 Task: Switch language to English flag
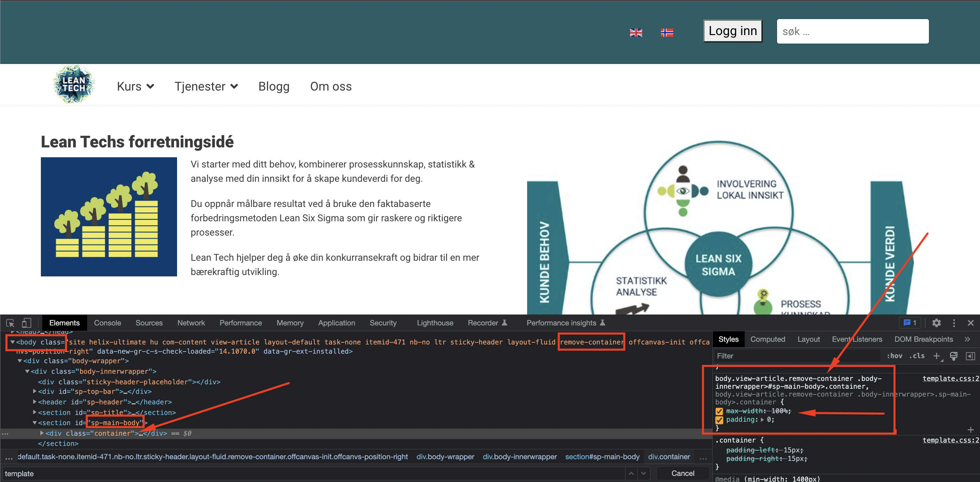point(636,33)
